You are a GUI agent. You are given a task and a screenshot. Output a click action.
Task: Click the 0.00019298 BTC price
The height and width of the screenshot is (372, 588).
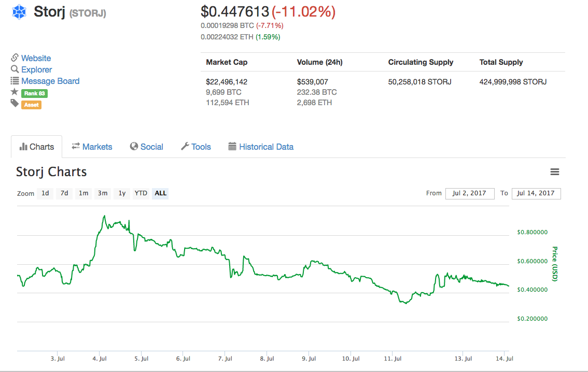tap(227, 25)
